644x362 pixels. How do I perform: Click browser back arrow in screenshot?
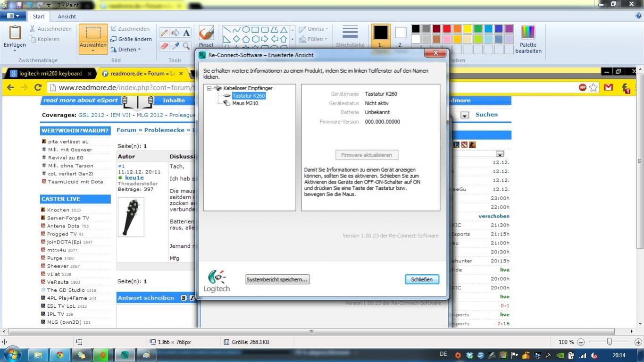(x=11, y=87)
